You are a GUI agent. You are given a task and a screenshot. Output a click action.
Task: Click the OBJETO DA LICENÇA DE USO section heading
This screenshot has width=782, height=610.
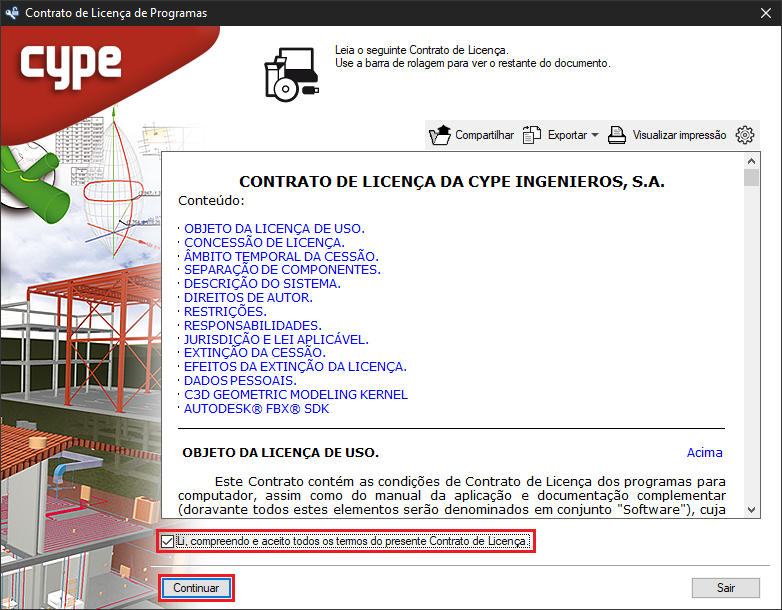tap(280, 452)
